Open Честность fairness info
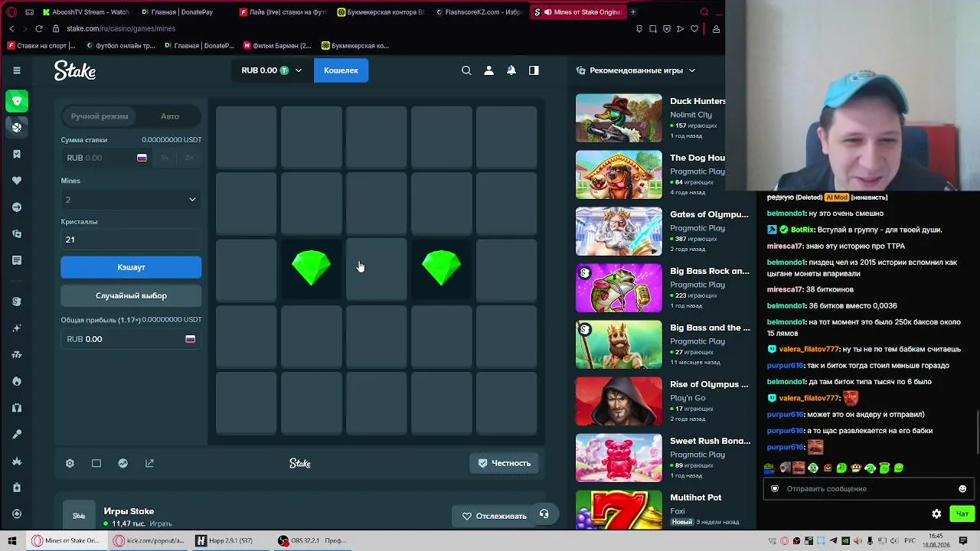980x551 pixels. point(505,463)
